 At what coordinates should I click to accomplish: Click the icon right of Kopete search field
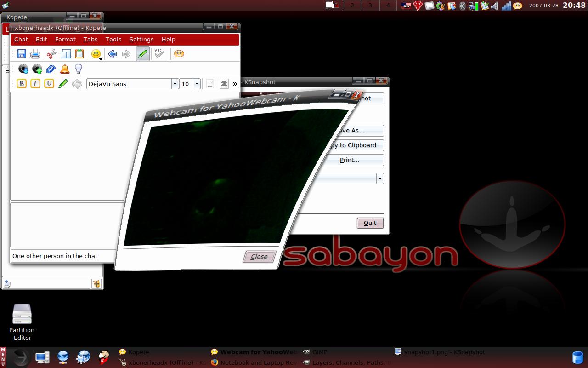point(96,284)
